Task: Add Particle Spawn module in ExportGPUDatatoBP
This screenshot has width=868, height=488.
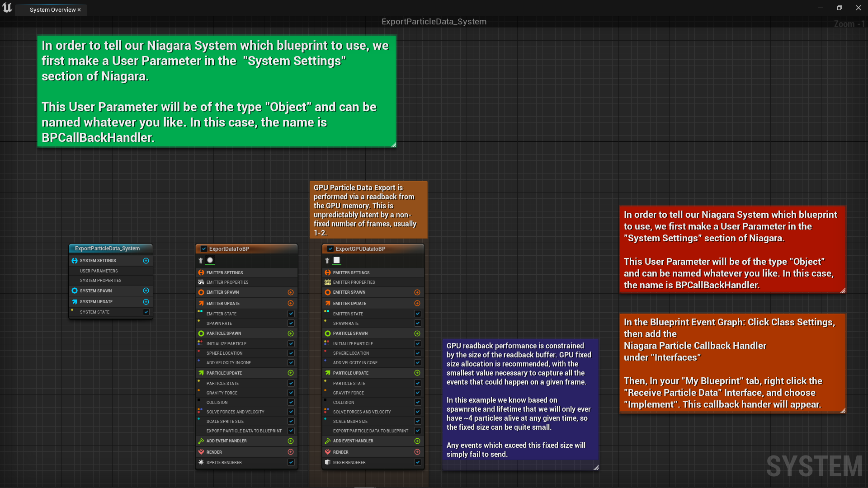Action: [417, 333]
